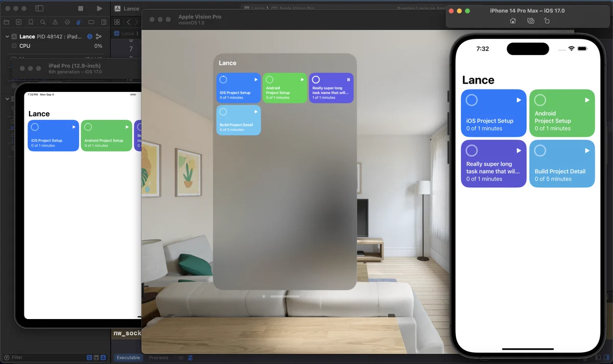Toggle first blue filter button right of Filter field

click(90, 357)
